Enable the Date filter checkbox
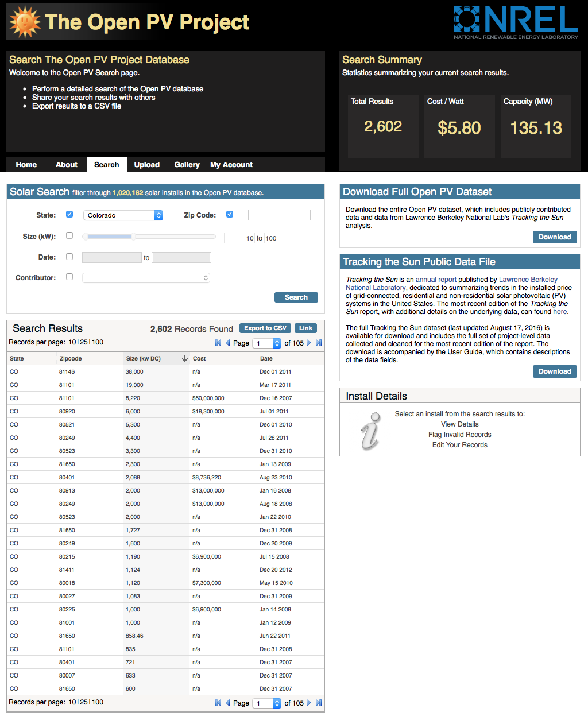 coord(69,257)
